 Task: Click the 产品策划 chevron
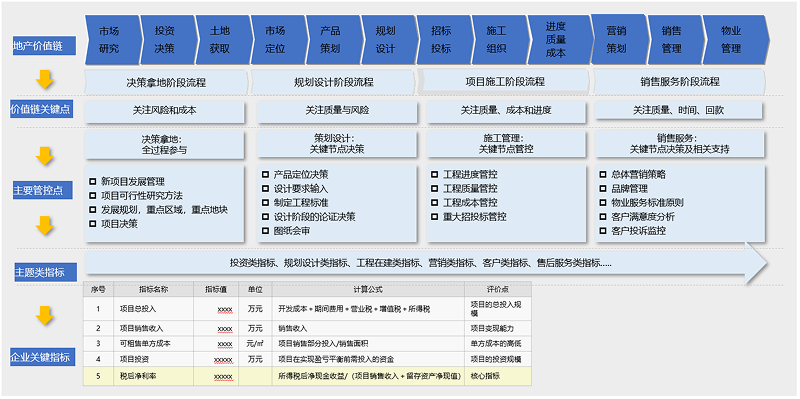tap(333, 40)
